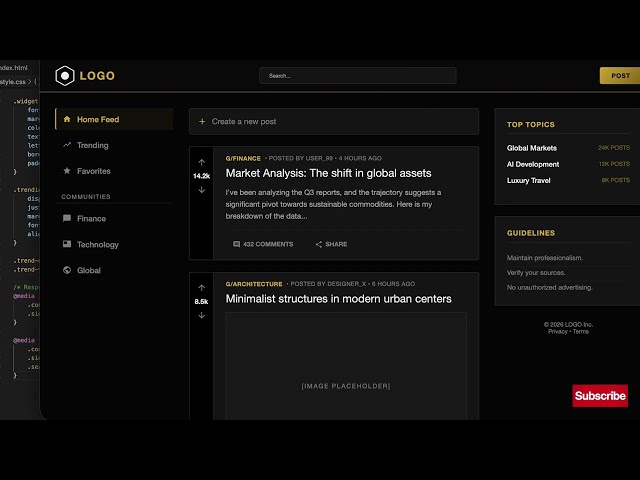Click the Home Feed house icon
Screen dimensions: 640x480
pos(67,119)
